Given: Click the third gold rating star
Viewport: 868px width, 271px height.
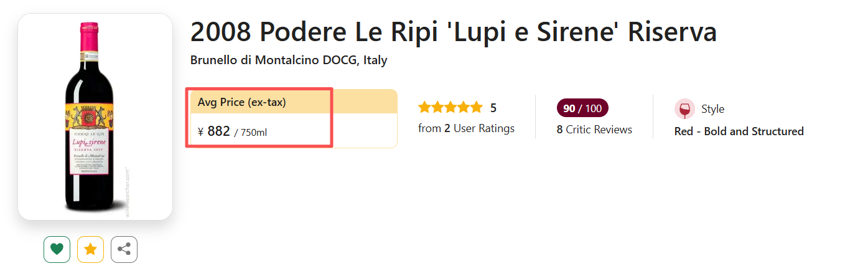Looking at the screenshot, I should coord(450,108).
